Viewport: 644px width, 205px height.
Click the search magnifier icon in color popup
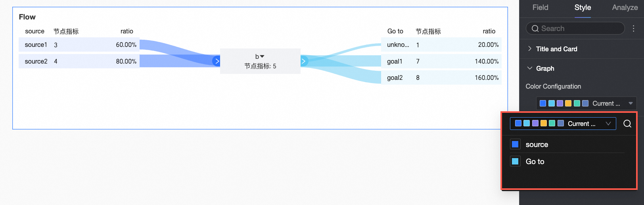point(627,124)
